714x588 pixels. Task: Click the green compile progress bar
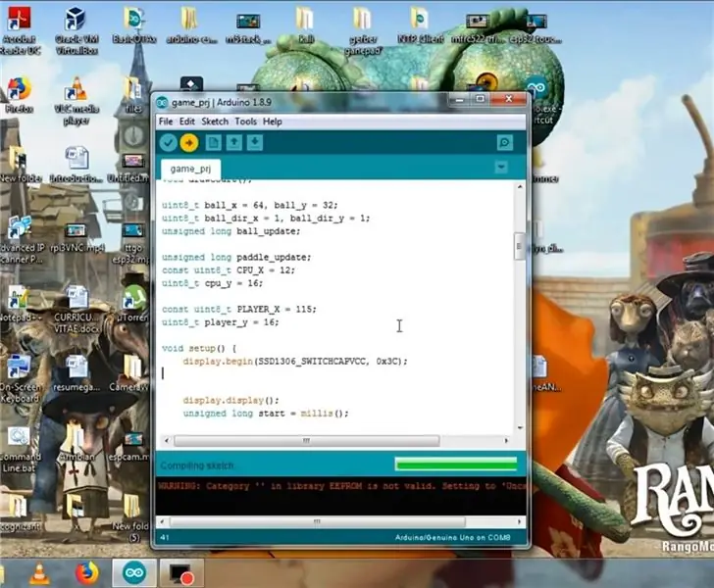pyautogui.click(x=456, y=465)
